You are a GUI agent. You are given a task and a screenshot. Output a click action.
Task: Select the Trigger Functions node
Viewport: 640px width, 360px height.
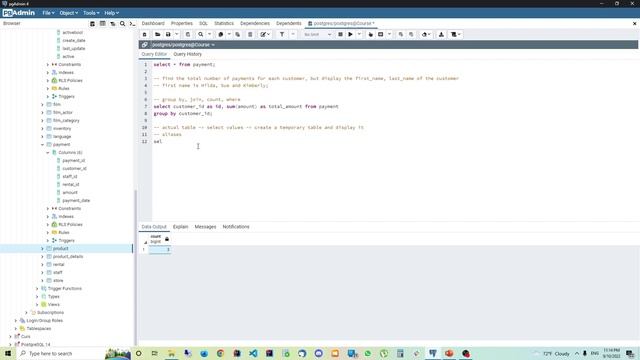click(64, 289)
